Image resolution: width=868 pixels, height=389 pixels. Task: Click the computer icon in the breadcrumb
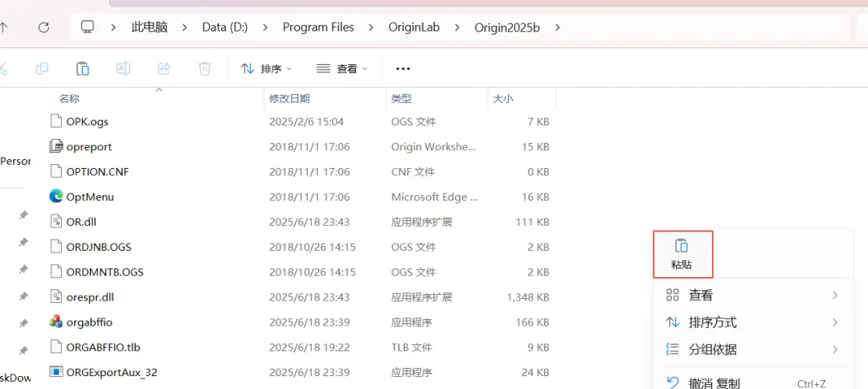point(87,27)
